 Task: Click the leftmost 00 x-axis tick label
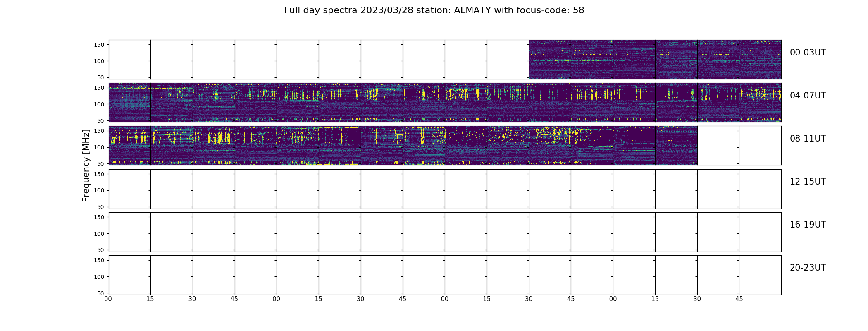pos(108,299)
